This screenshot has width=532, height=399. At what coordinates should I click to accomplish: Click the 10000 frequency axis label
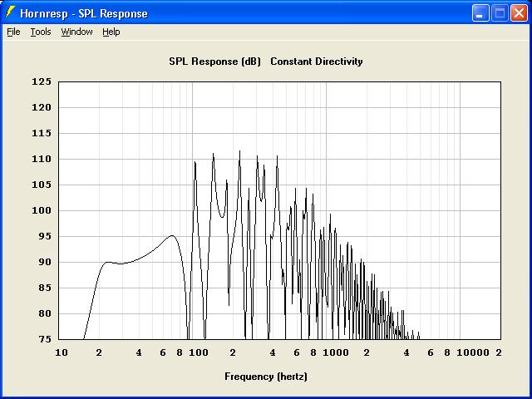[473, 352]
